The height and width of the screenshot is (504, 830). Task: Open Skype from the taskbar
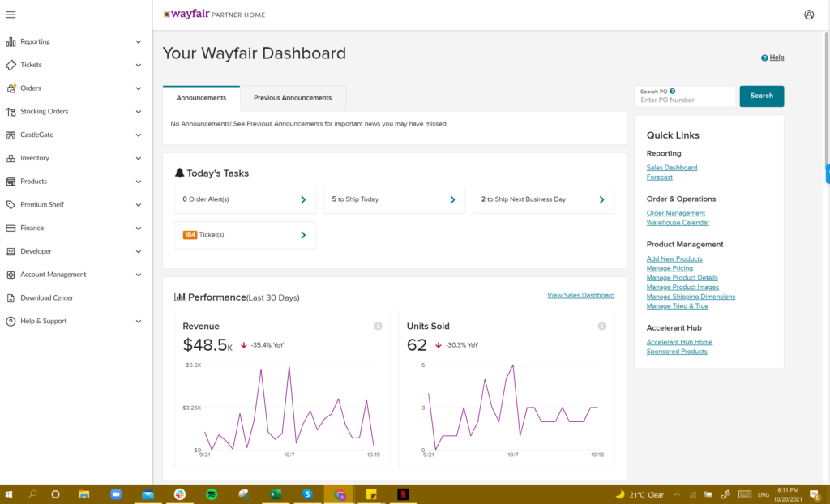[307, 494]
